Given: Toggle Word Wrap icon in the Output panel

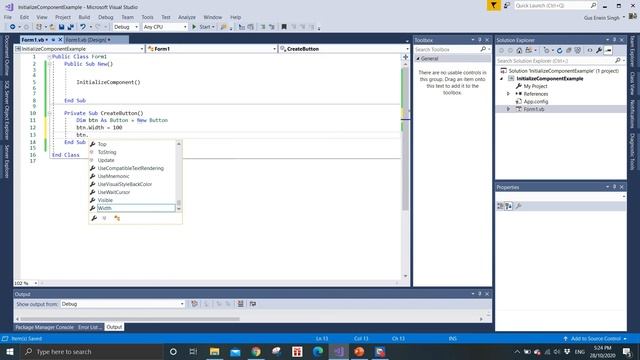Looking at the screenshot, I should [253, 304].
